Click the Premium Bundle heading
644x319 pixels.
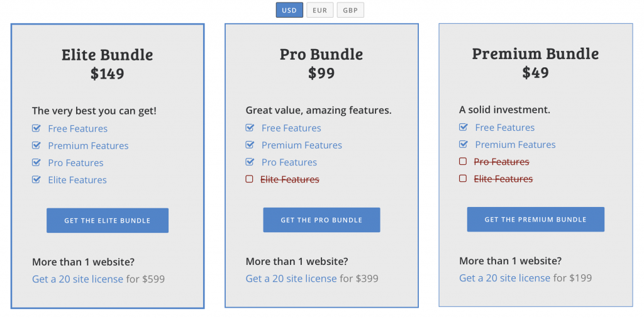point(535,53)
